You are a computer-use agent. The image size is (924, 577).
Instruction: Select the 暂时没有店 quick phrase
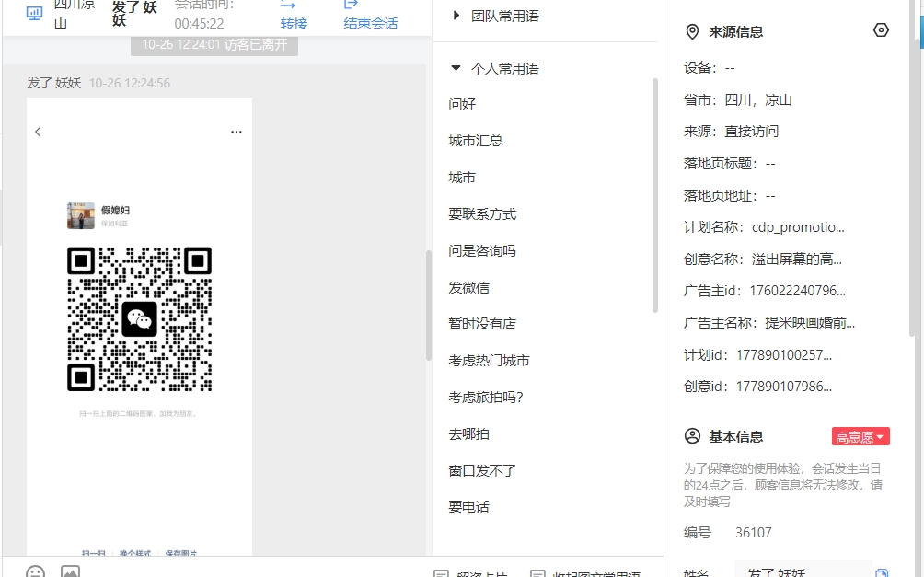pyautogui.click(x=482, y=324)
